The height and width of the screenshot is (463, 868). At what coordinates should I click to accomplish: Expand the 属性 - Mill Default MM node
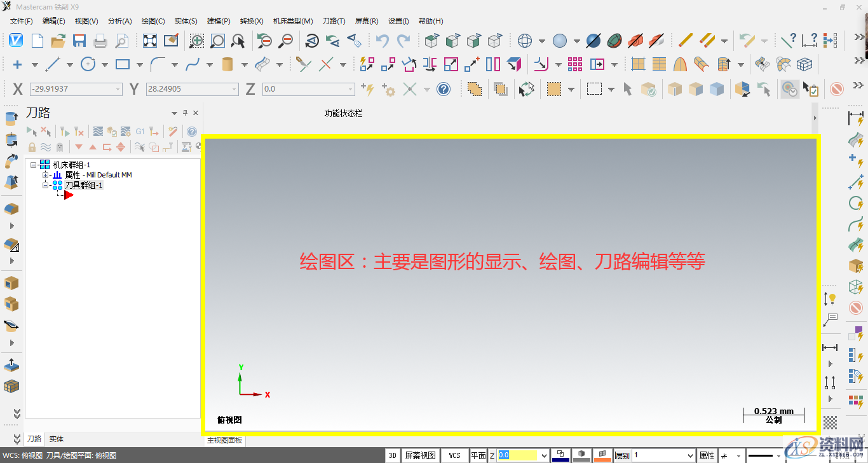click(x=45, y=174)
